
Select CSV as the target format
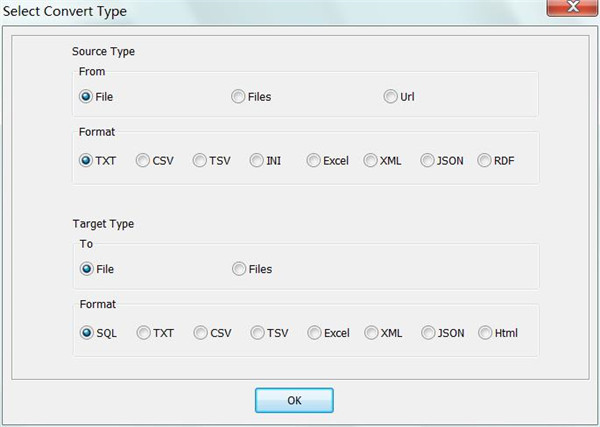click(200, 333)
